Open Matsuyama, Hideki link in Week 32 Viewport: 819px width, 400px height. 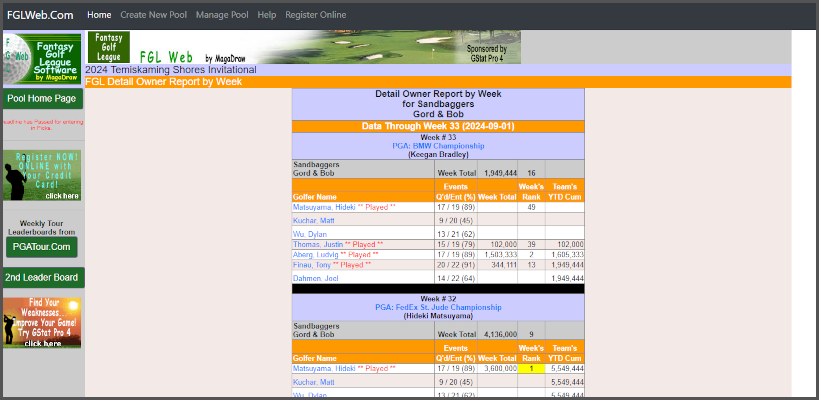(x=322, y=369)
